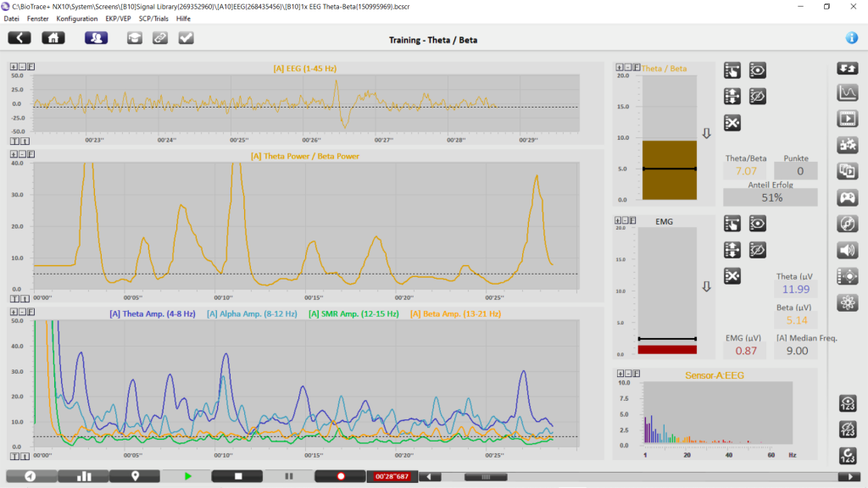
Task: Click the plus on the Sensor-A:EEG spectrum
Action: point(620,374)
